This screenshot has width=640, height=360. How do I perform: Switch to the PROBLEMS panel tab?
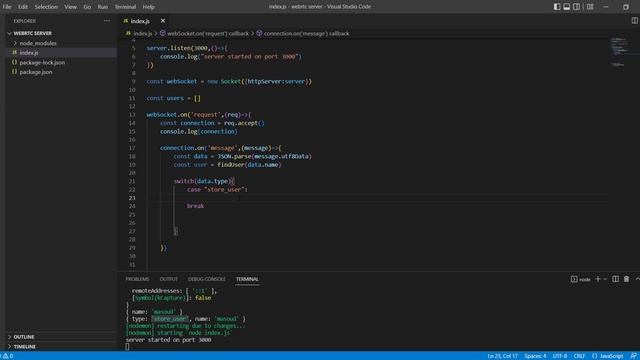pyautogui.click(x=138, y=279)
